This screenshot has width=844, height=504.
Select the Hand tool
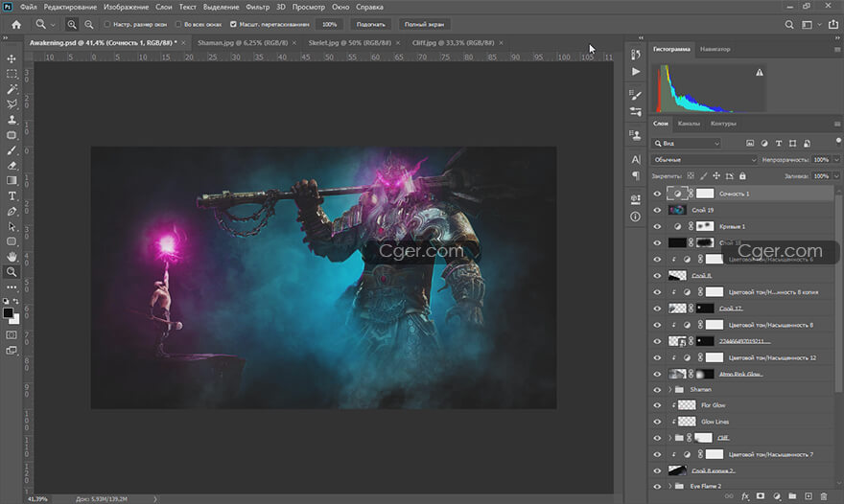pyautogui.click(x=12, y=257)
